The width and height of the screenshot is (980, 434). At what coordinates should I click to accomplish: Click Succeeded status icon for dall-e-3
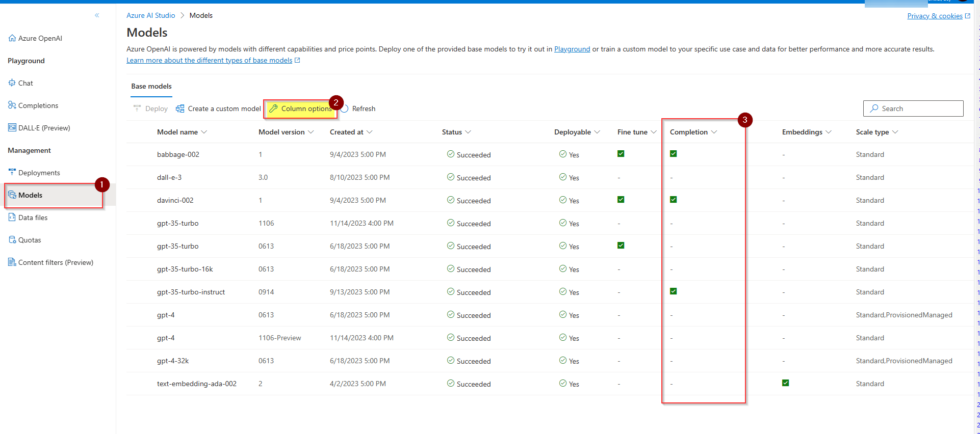pyautogui.click(x=451, y=177)
